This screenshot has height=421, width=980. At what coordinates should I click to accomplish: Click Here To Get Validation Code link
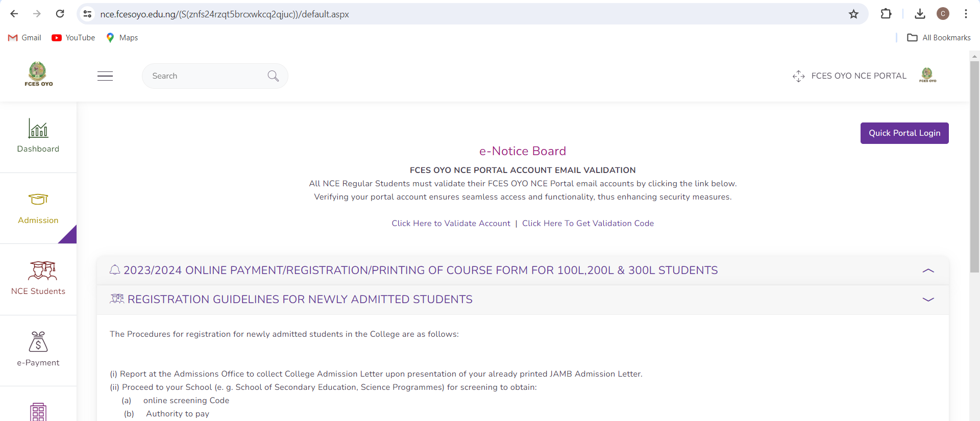(587, 224)
